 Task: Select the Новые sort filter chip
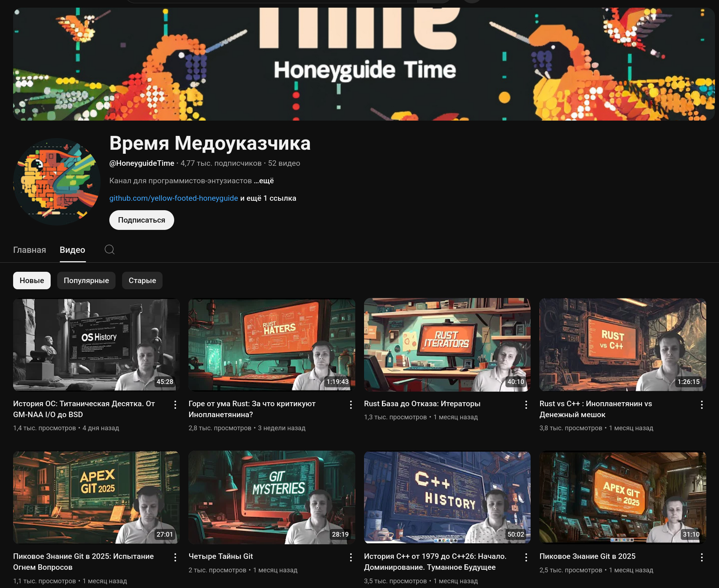coord(32,281)
